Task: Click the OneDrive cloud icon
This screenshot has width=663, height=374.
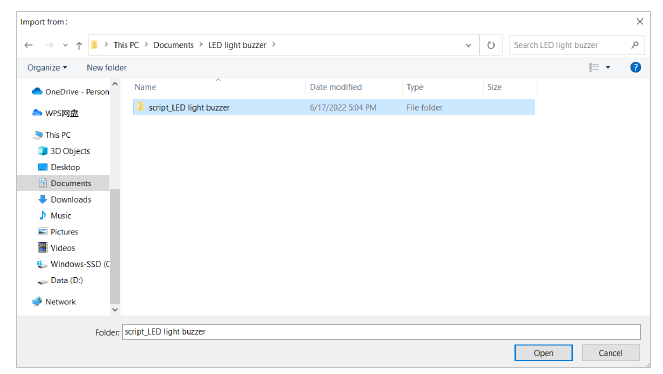Action: (x=37, y=91)
